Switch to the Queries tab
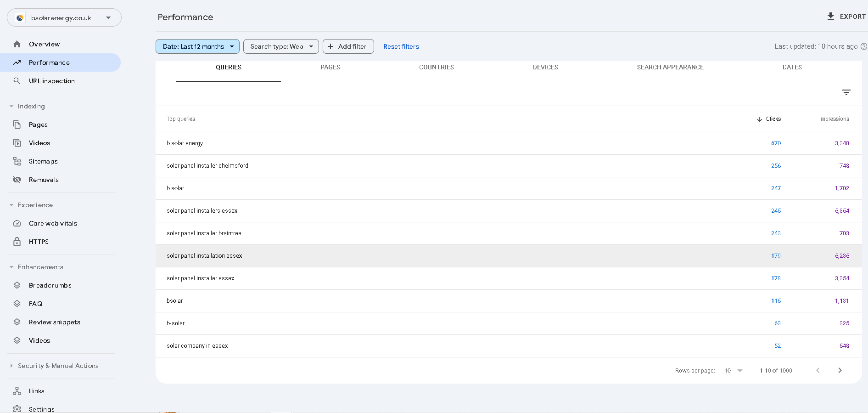The width and height of the screenshot is (868, 413). (229, 67)
